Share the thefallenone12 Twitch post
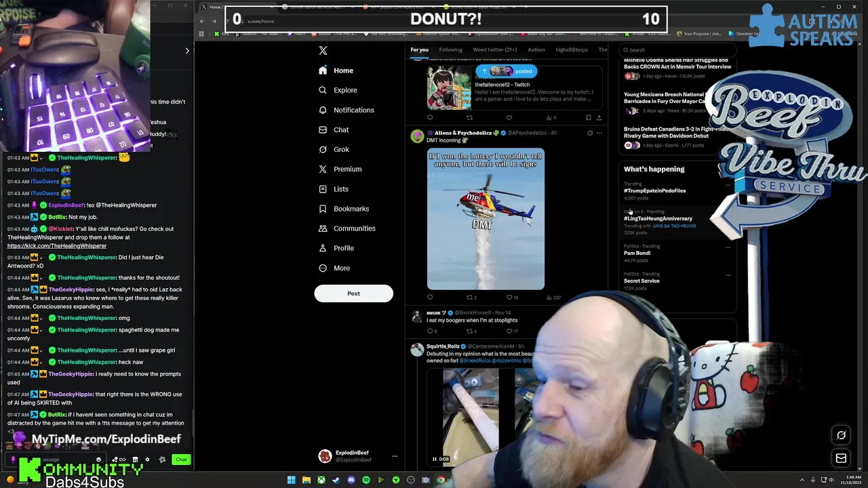Image resolution: width=868 pixels, height=488 pixels. 599,118
